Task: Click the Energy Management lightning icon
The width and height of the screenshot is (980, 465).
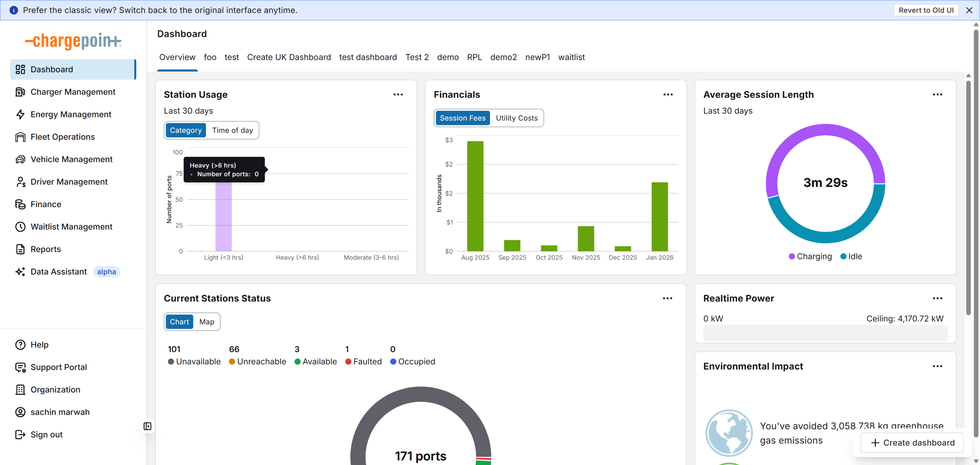Action: [x=20, y=115]
